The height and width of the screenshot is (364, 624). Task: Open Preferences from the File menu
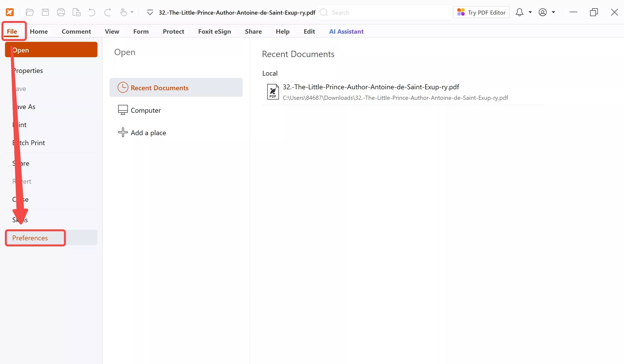point(51,238)
